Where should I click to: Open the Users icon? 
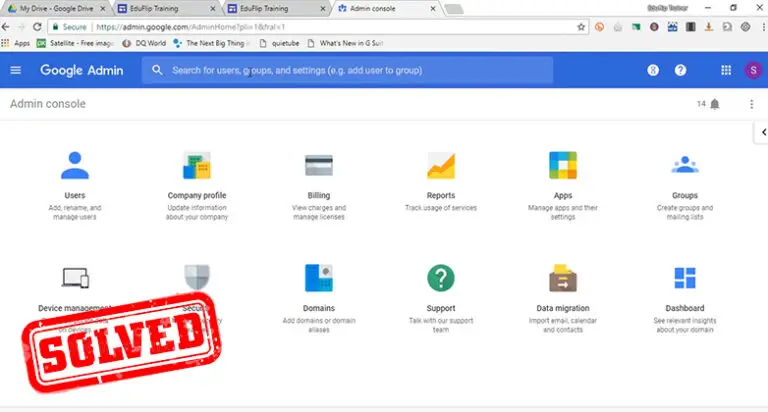(74, 166)
